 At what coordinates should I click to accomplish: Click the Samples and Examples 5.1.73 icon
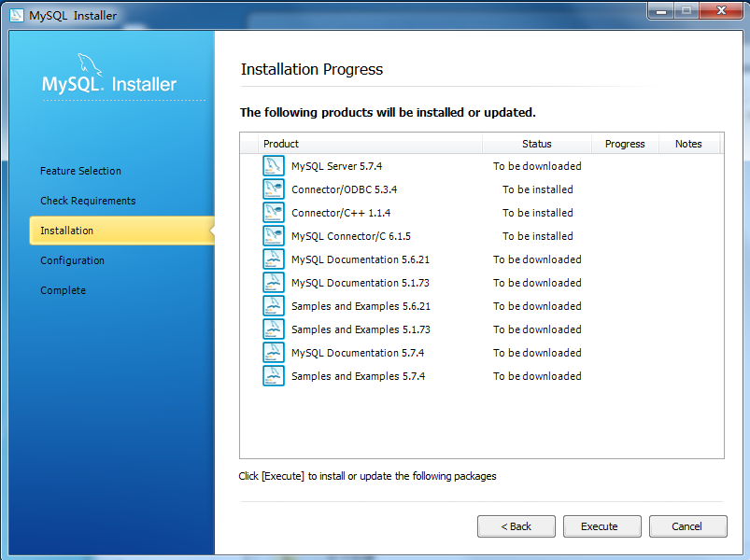[x=274, y=329]
